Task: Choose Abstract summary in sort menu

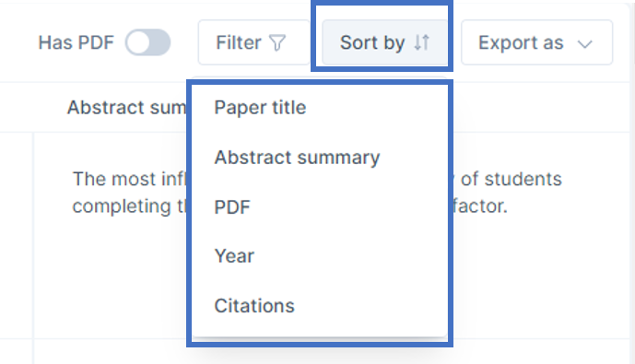Action: click(320, 157)
